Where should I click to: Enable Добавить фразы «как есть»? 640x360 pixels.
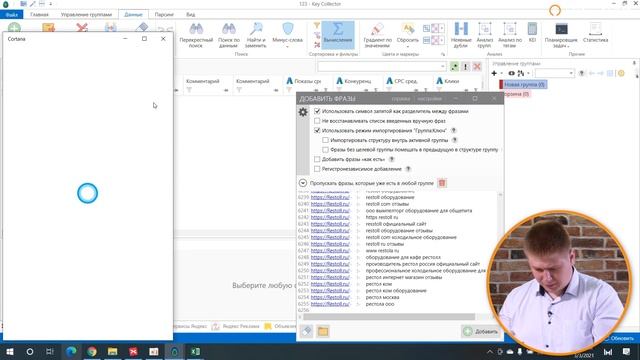pyautogui.click(x=317, y=159)
